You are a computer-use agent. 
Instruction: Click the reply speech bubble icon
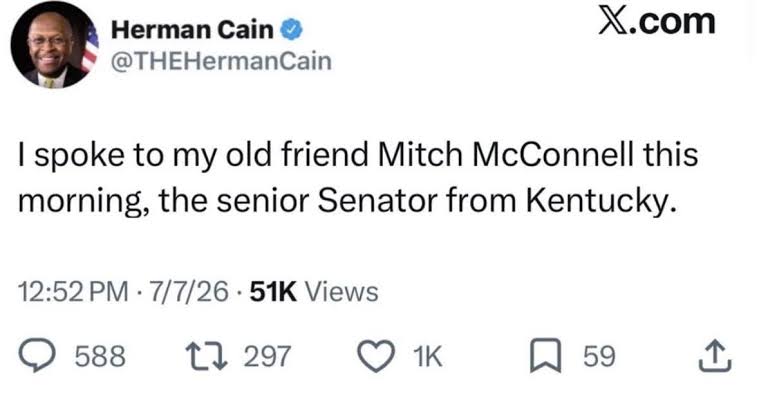point(37,356)
